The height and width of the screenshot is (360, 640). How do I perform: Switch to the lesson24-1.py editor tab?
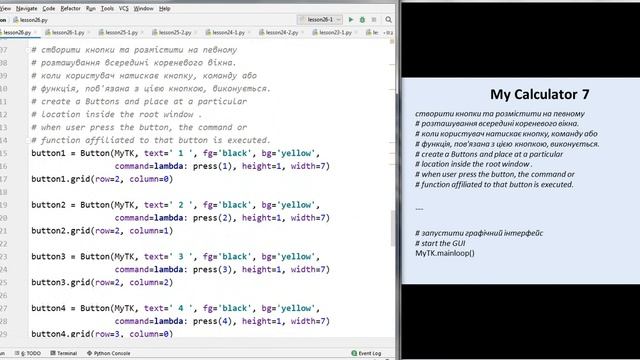coord(229,32)
